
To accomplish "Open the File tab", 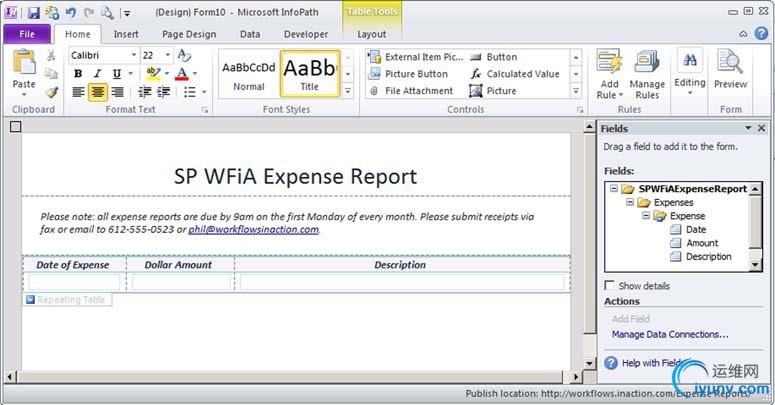I will [27, 34].
